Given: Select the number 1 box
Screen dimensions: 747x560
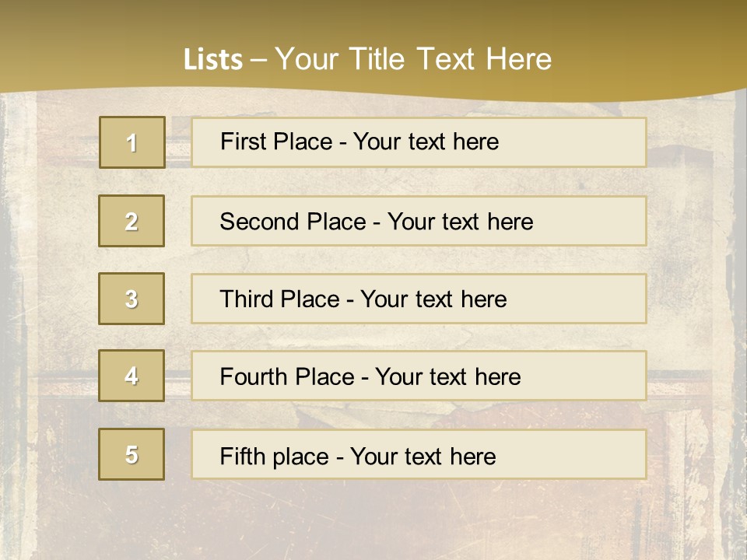Looking at the screenshot, I should click(132, 142).
